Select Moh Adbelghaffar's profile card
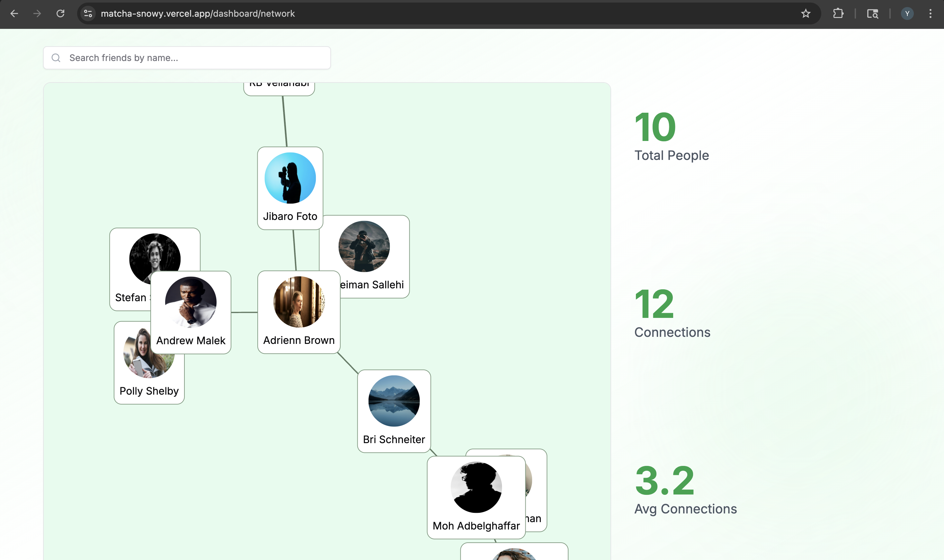944x560 pixels. pyautogui.click(x=476, y=497)
